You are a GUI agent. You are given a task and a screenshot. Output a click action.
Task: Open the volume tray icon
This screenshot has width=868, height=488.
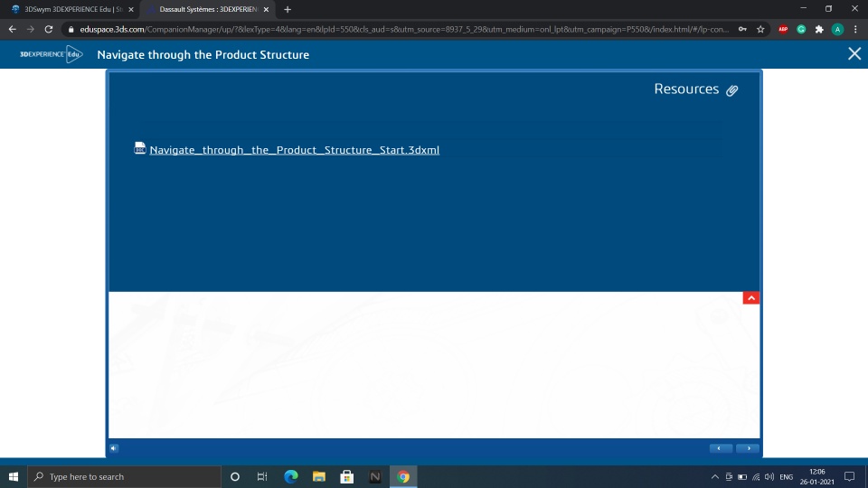pyautogui.click(x=769, y=476)
